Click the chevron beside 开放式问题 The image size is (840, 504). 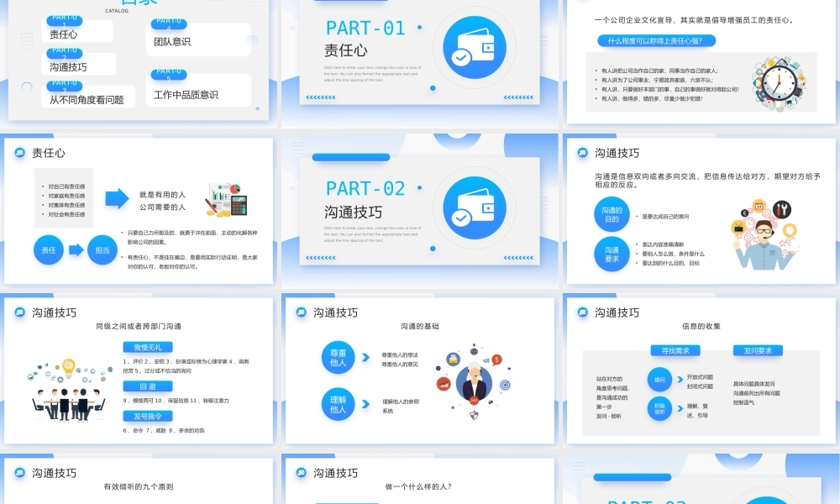tap(680, 379)
